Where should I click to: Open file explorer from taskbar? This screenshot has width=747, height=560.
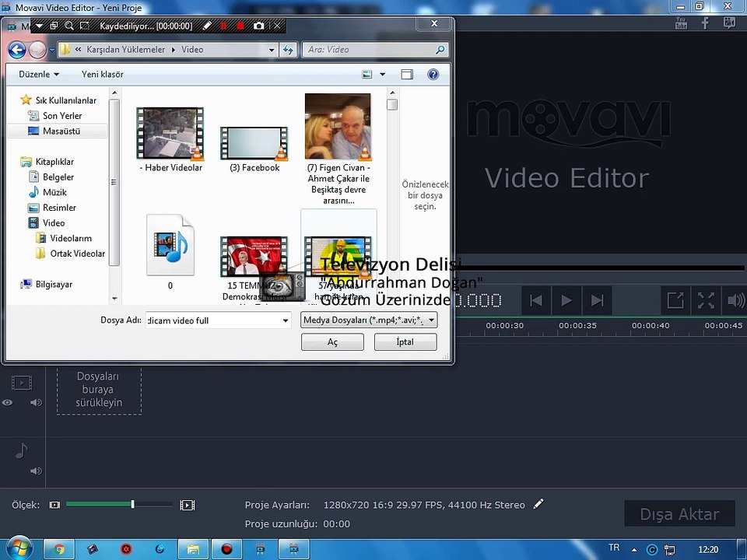pyautogui.click(x=193, y=550)
